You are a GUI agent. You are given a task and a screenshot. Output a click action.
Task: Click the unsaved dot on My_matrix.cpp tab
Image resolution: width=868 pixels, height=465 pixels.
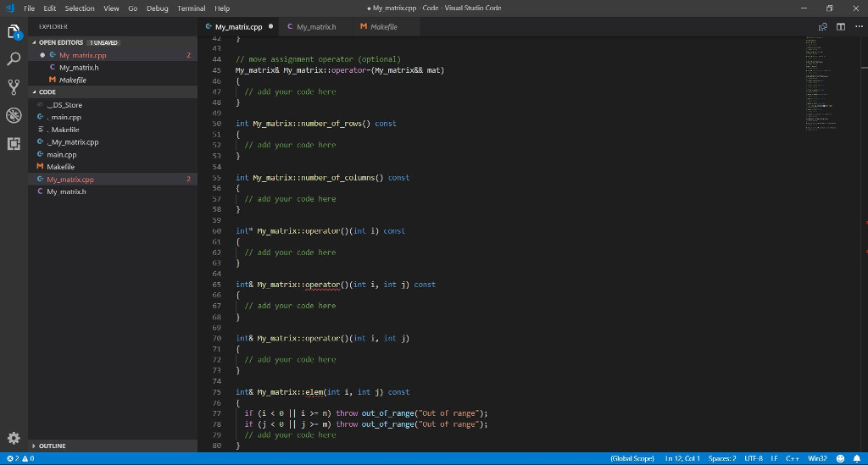click(x=270, y=26)
